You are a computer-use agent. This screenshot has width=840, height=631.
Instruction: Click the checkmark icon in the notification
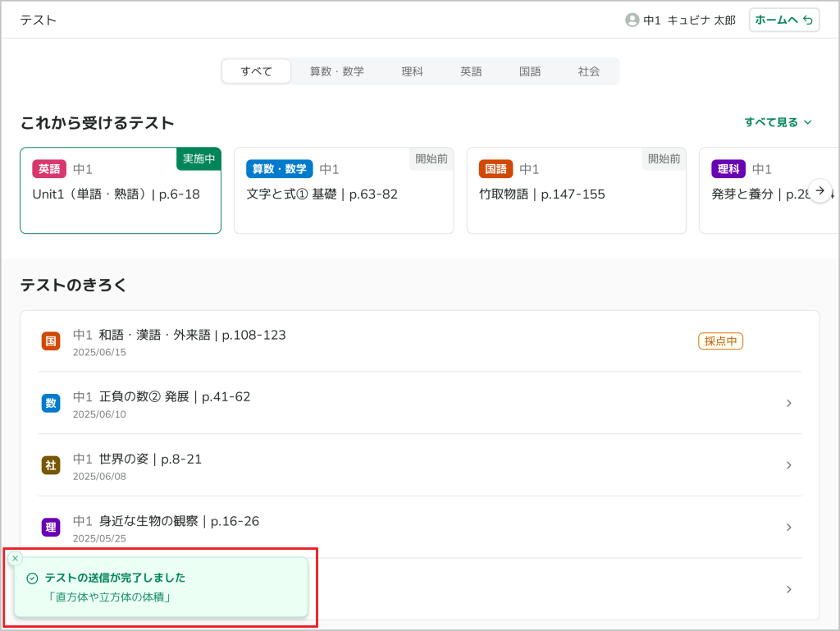(32, 578)
